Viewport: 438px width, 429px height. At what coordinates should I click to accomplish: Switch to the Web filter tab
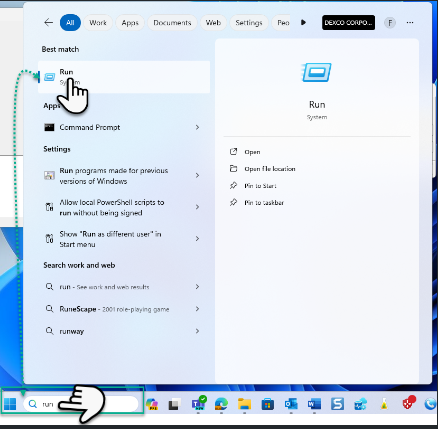pos(213,23)
